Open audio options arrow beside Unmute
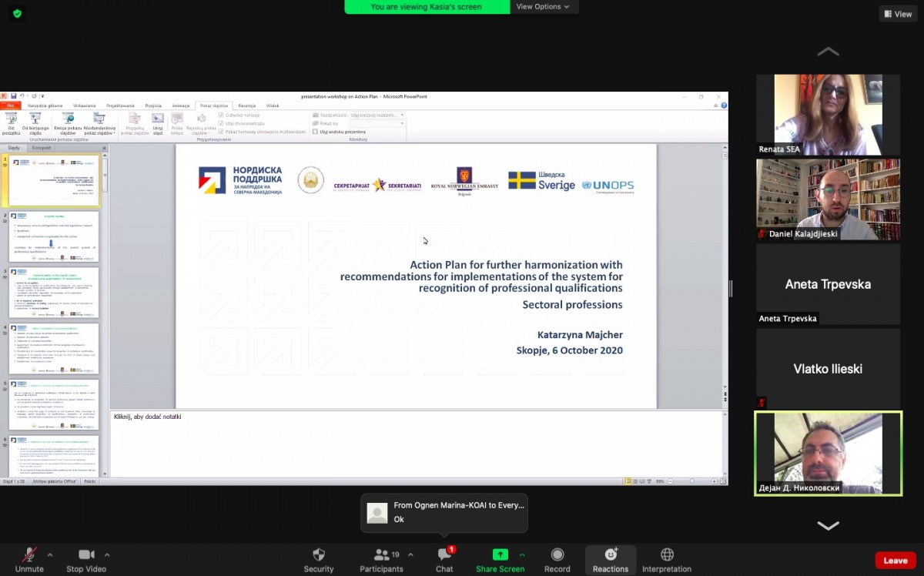Screen dimensions: 924x576 (50, 554)
